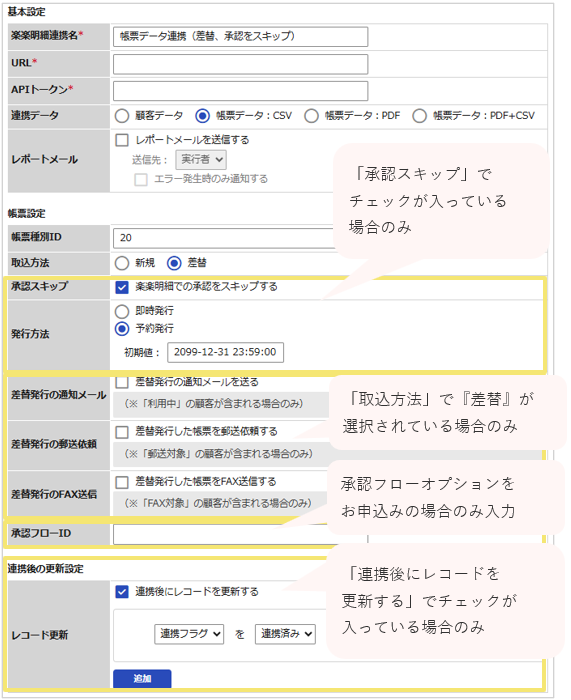Screen dimensions: 571x700
Task: Click the note （※「FAX対象」の顧客が含まれる場合のみ）
Action: tap(218, 504)
